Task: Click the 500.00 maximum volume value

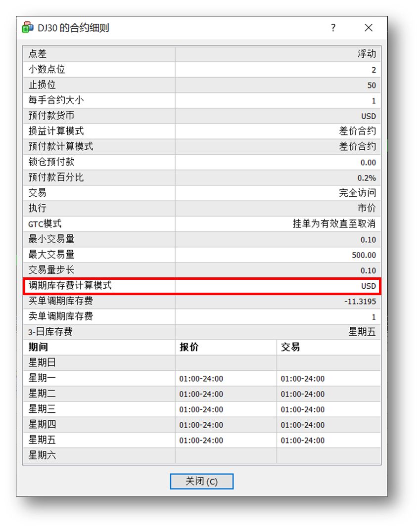Action: 364,255
